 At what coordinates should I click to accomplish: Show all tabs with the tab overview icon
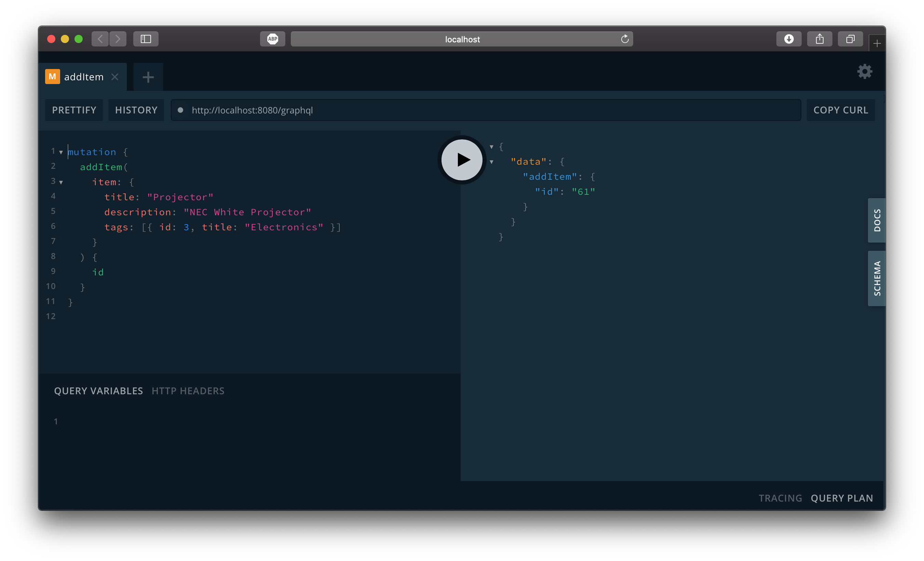(850, 39)
